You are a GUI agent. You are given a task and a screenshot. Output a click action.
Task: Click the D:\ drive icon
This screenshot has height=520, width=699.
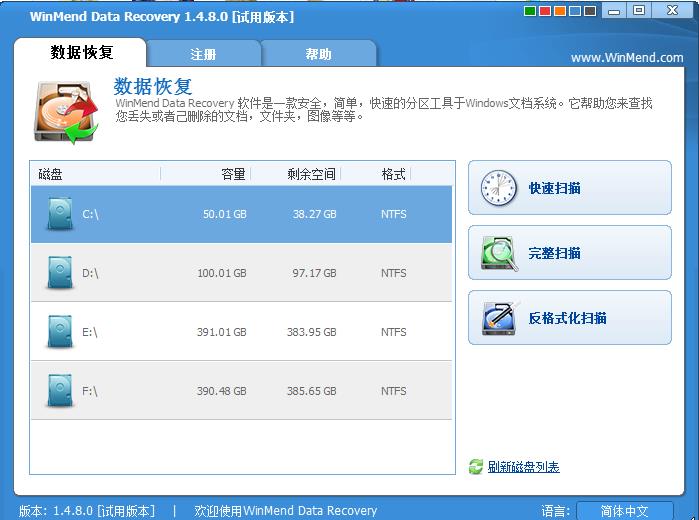(60, 272)
